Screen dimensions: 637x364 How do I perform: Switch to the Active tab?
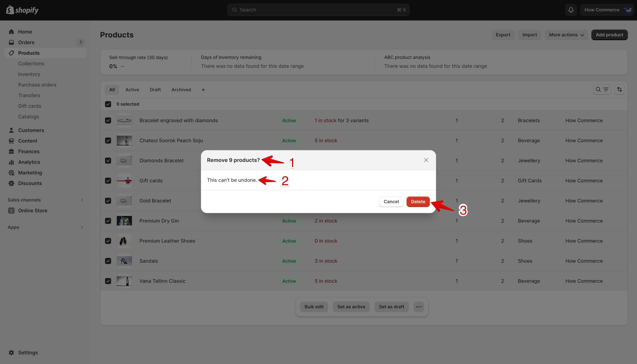pyautogui.click(x=132, y=90)
